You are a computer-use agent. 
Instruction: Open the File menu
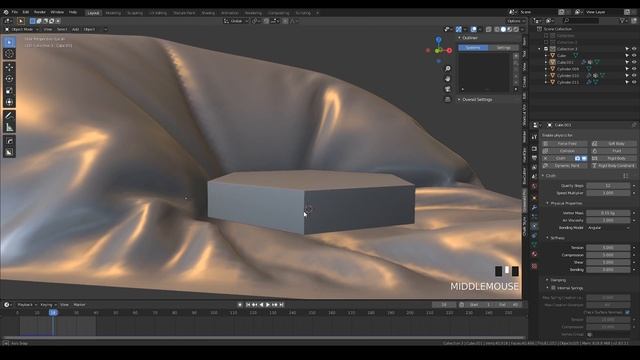click(15, 12)
